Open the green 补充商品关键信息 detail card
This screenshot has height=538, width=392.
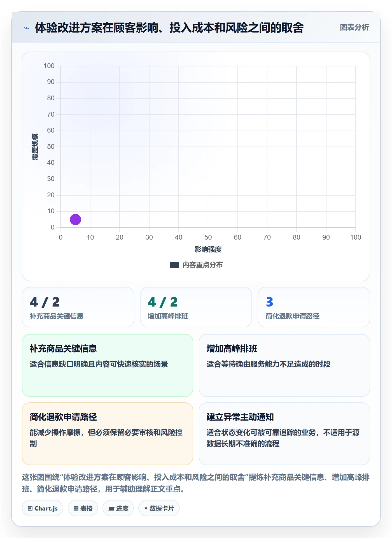pos(108,365)
